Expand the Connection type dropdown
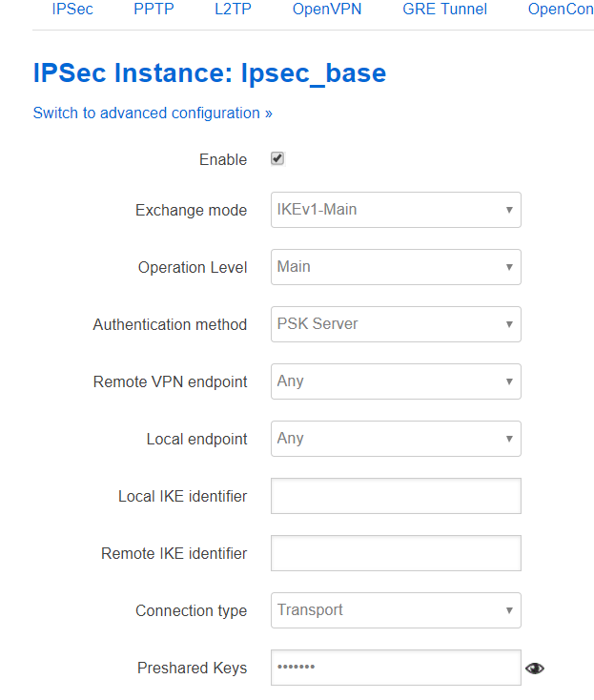594x700 pixels. [396, 610]
